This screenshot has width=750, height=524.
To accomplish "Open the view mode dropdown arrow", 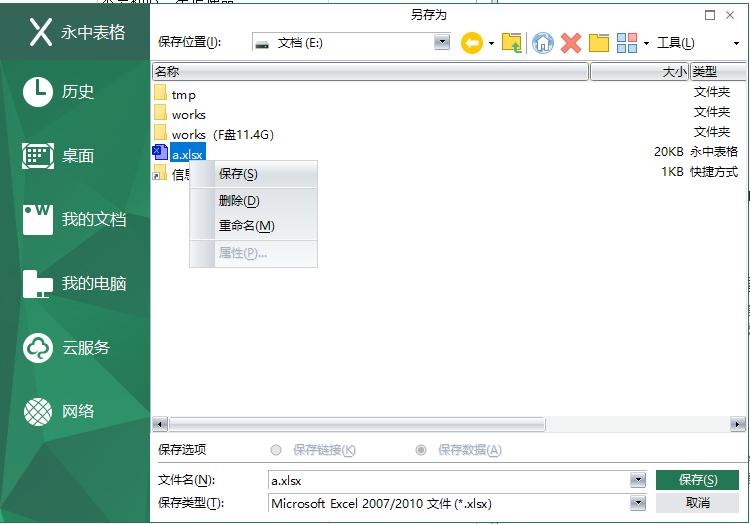I will [x=646, y=44].
